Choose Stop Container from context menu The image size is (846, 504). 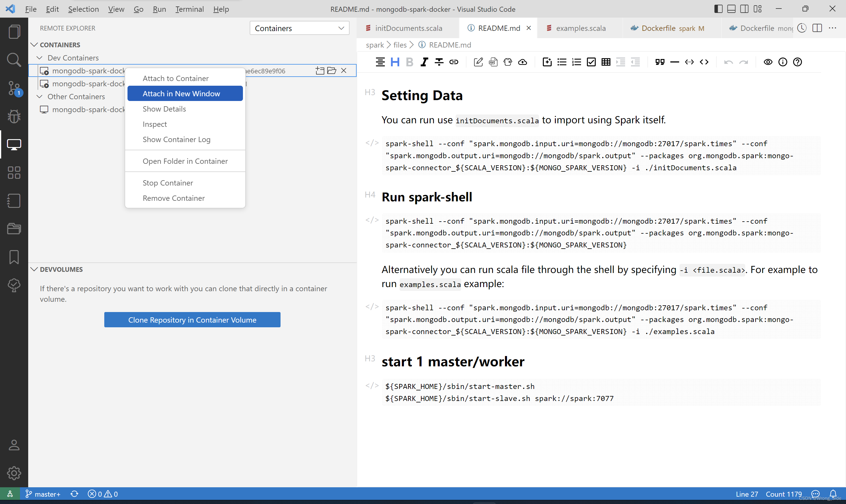point(167,183)
